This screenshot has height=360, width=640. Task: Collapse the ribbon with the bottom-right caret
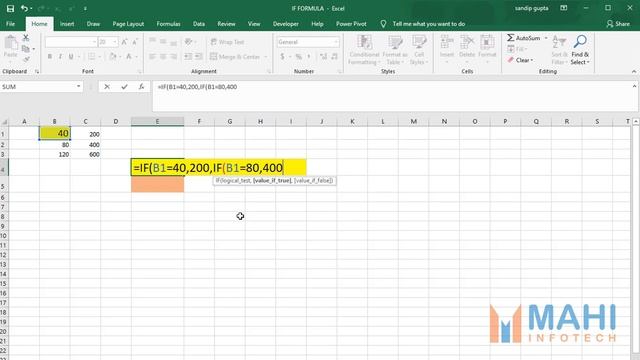[x=634, y=71]
